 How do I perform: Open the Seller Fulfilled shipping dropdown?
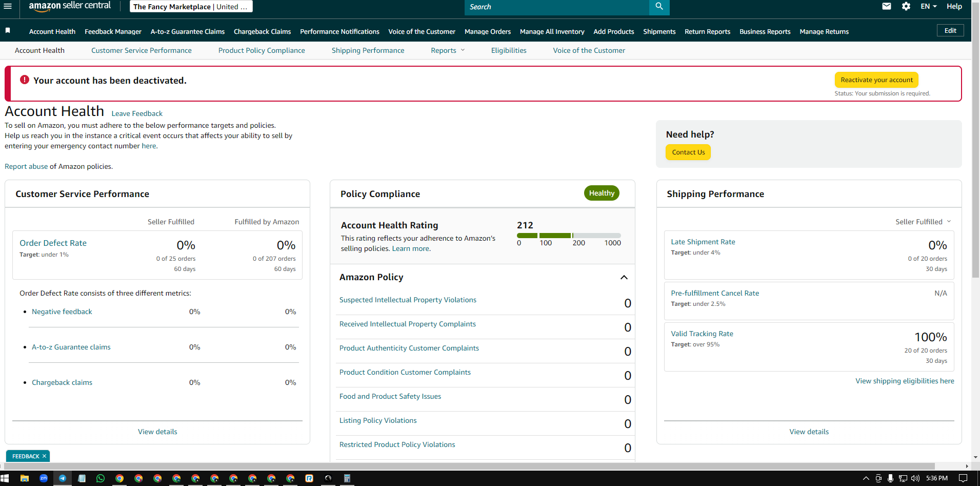pyautogui.click(x=923, y=222)
